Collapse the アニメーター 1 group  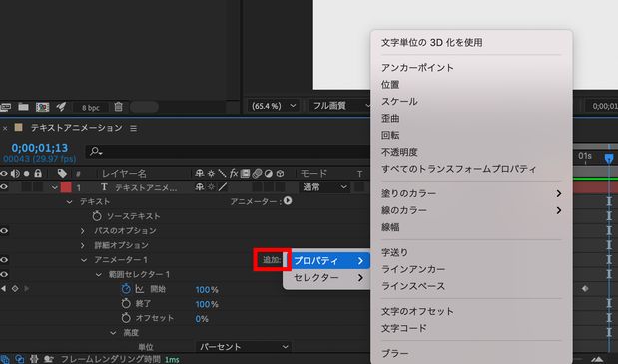(x=84, y=260)
